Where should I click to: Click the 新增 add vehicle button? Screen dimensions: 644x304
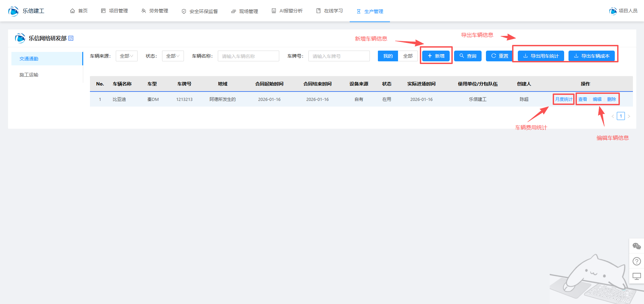click(436, 56)
